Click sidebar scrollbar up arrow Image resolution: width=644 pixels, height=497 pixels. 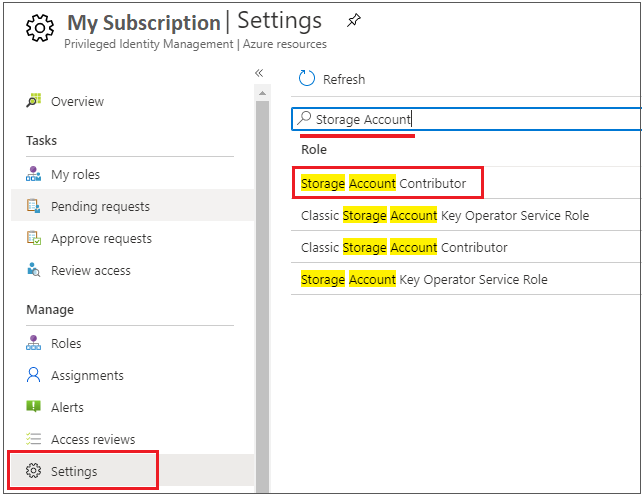262,93
